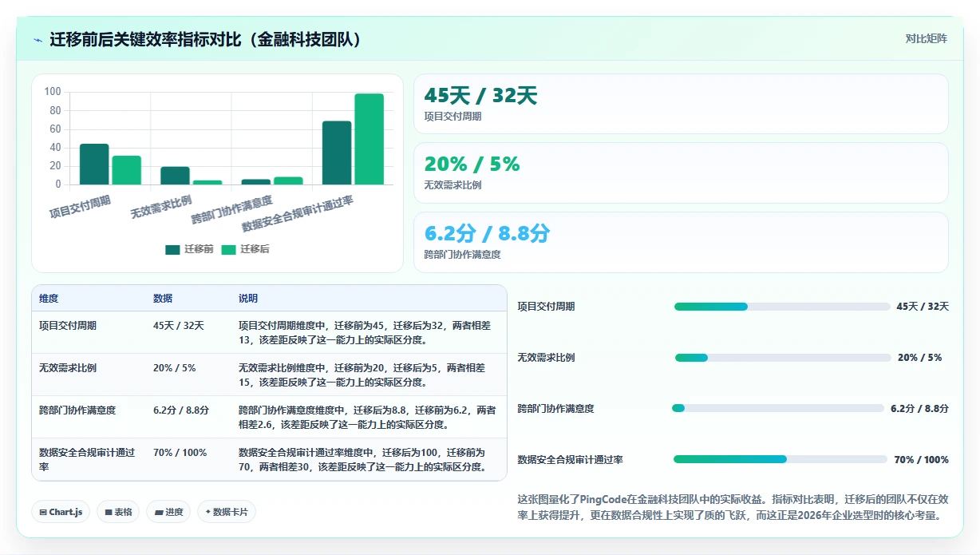Image resolution: width=980 pixels, height=555 pixels.
Task: Click the 无效需求比例 progress bar
Action: click(783, 358)
